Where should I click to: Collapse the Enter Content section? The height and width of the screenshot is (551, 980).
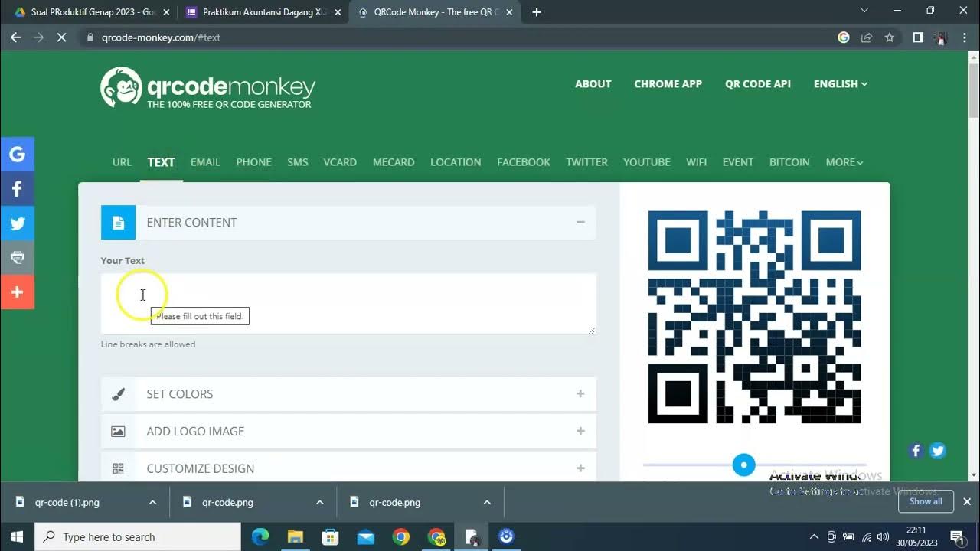(580, 222)
